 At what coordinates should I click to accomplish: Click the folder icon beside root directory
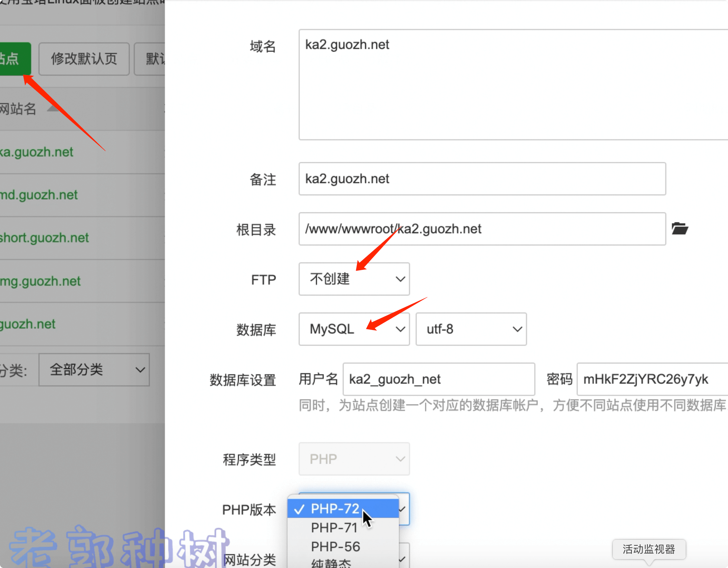coord(680,229)
